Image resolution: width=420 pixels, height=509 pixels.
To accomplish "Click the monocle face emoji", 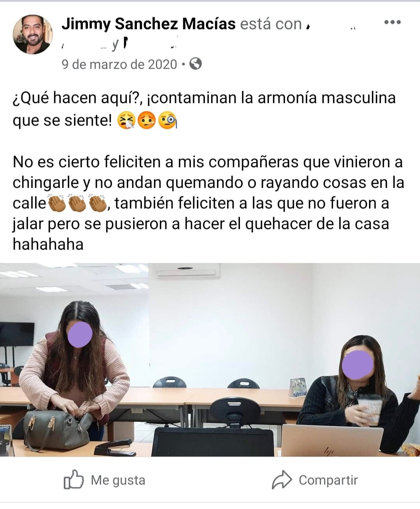I will (167, 121).
